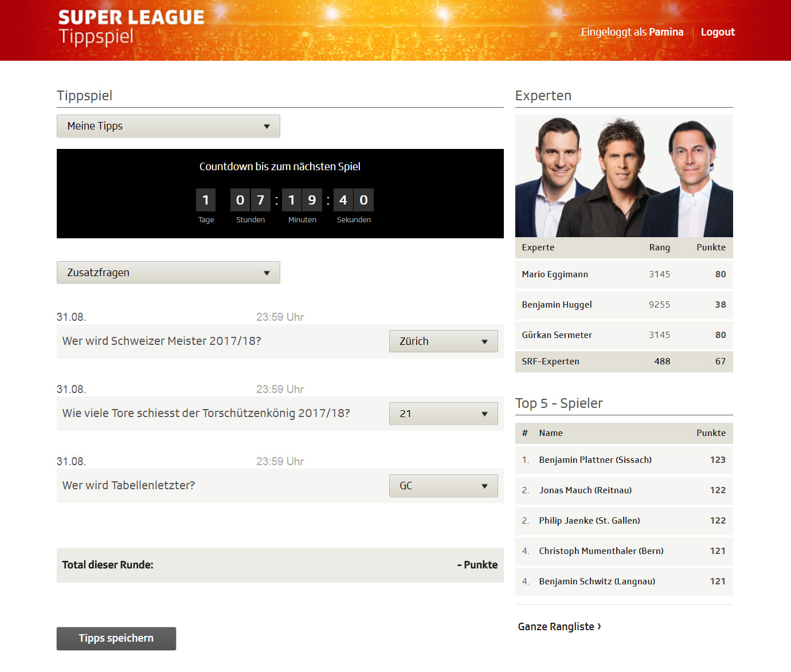
Task: Select the Mario Eggimann expert row
Action: pos(624,274)
